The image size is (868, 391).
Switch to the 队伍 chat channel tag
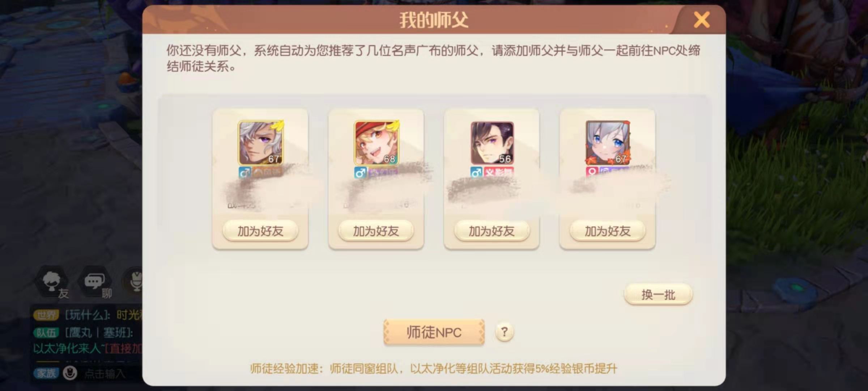pos(46,332)
